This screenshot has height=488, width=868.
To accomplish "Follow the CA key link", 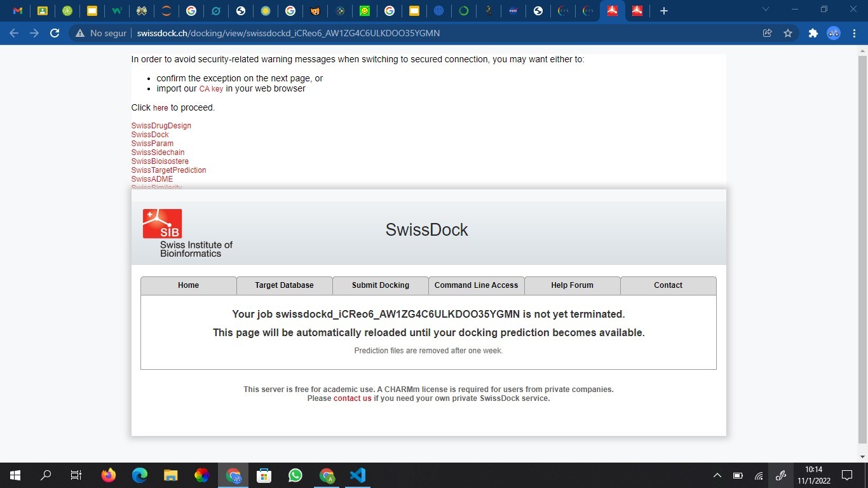I will (x=211, y=89).
